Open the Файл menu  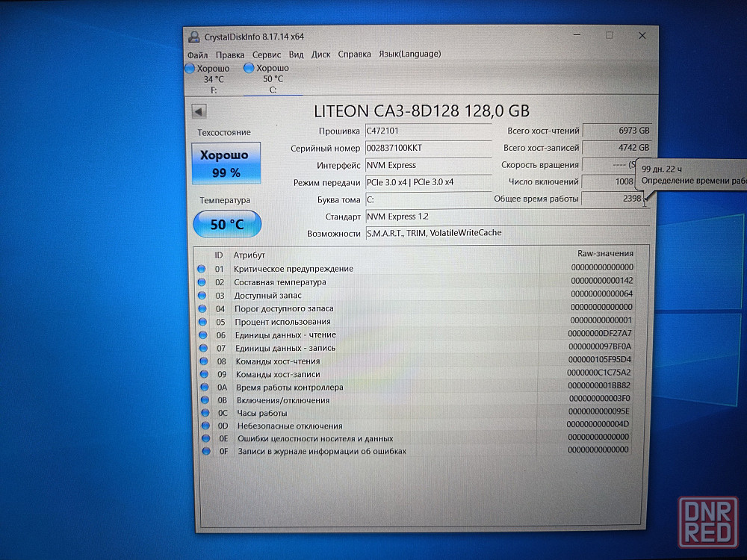click(x=197, y=55)
